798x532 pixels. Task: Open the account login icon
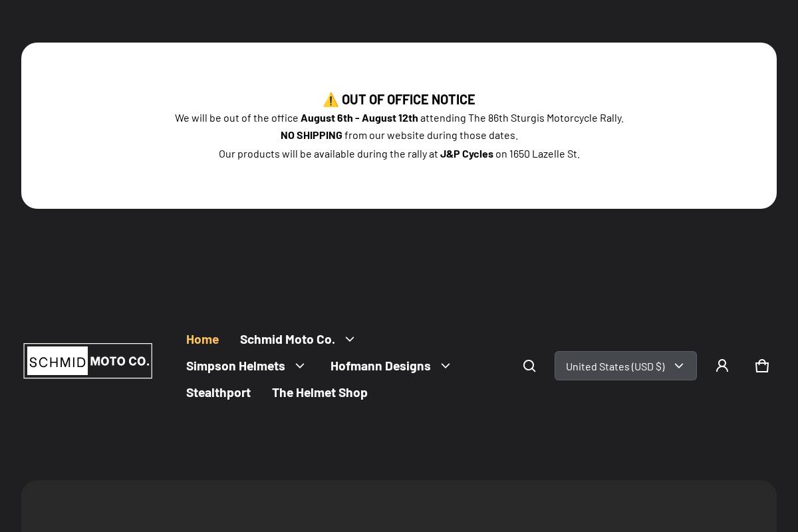coord(722,366)
